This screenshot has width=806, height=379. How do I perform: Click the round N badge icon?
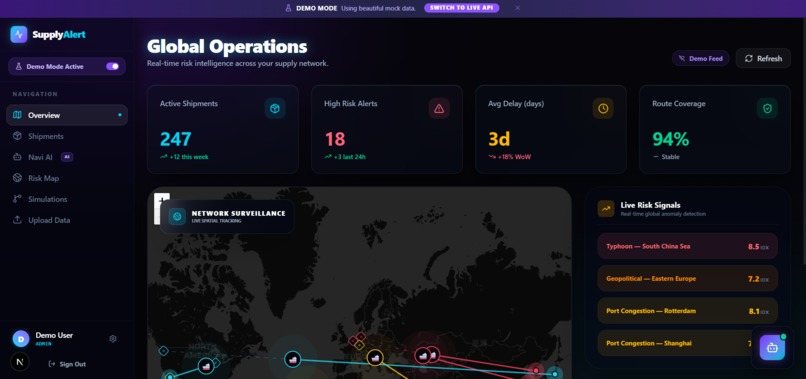[x=20, y=362]
